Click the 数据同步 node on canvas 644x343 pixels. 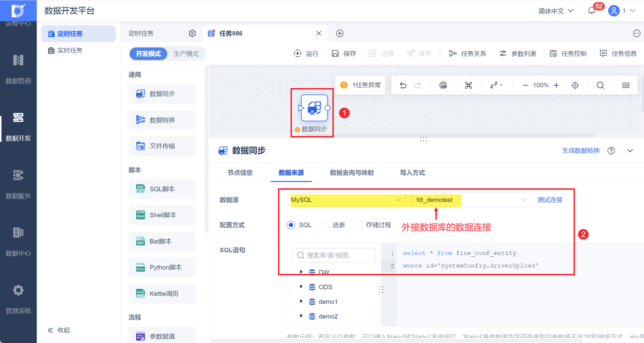pos(314,108)
